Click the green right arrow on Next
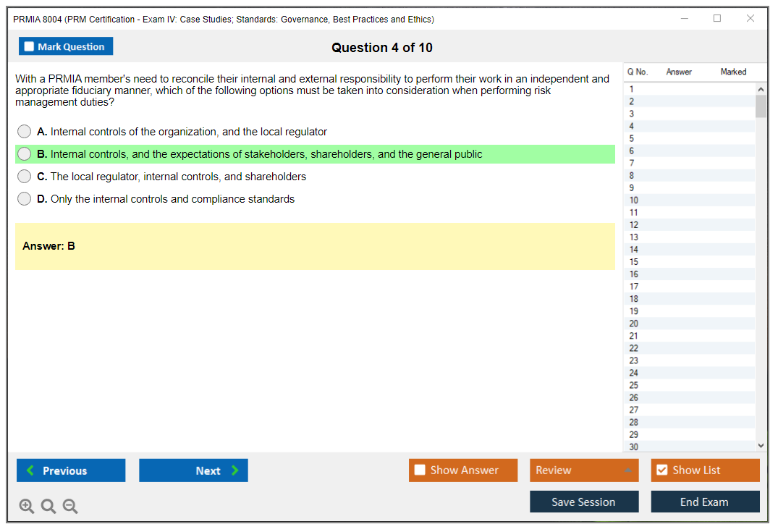This screenshot has height=532, width=778. coord(234,470)
